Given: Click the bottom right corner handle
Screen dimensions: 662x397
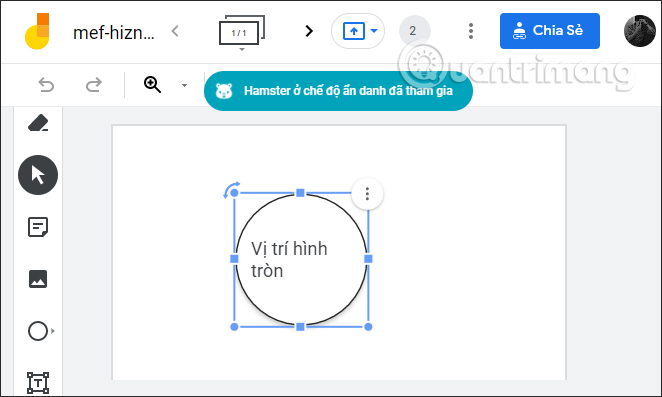Looking at the screenshot, I should coord(368,326).
